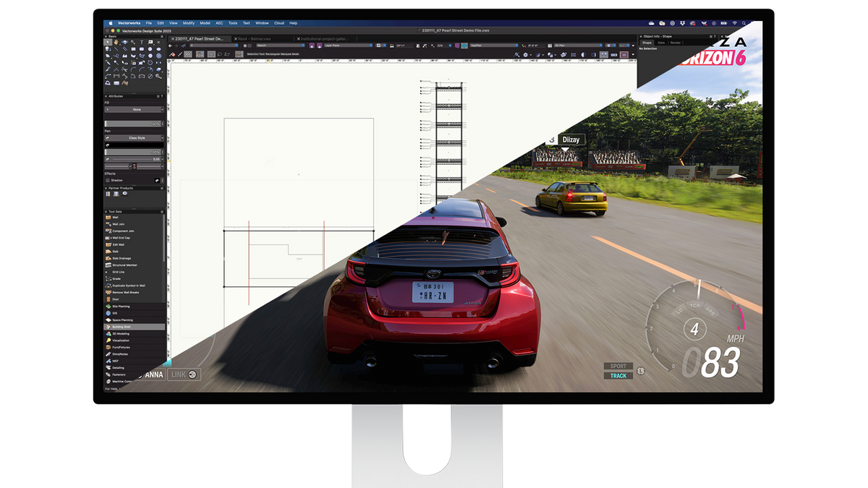
Task: Choose the Wall tool in Tool Sets
Action: click(x=133, y=217)
